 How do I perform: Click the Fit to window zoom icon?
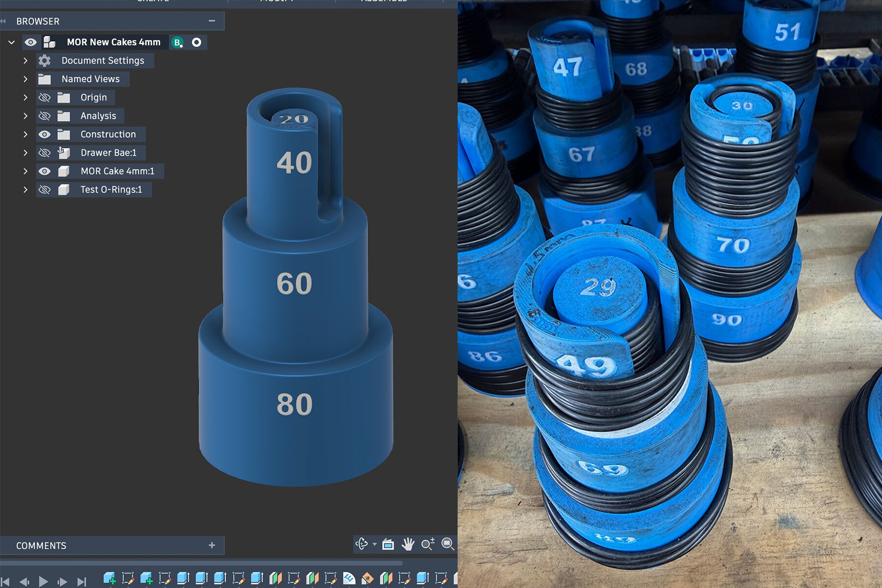[447, 544]
